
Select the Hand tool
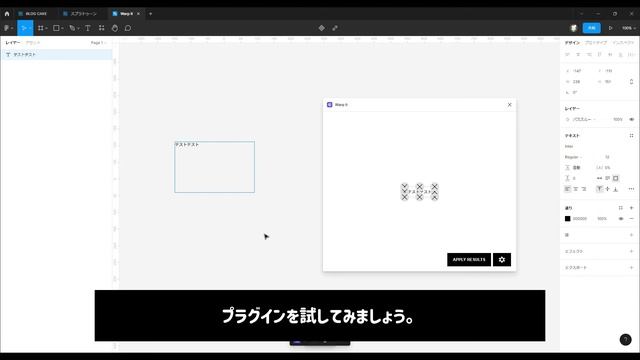pyautogui.click(x=115, y=28)
